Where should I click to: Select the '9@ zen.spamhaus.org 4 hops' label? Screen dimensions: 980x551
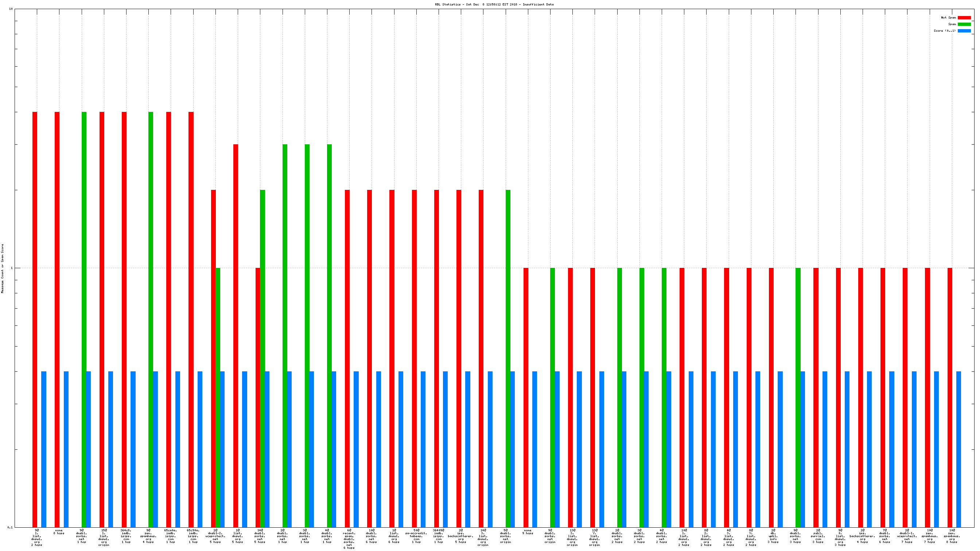(148, 536)
